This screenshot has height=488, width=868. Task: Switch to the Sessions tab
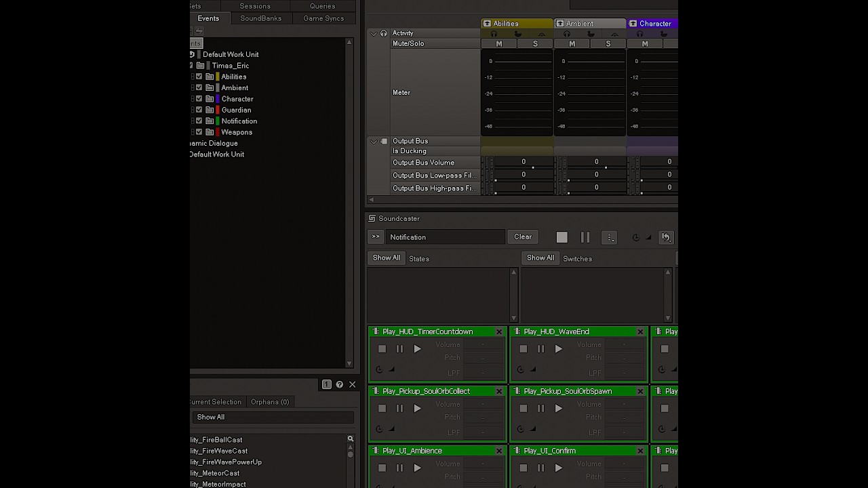click(x=255, y=6)
